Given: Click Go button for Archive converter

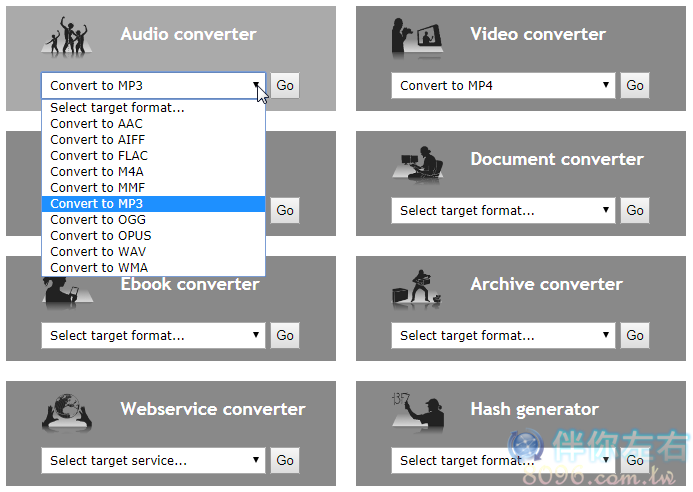Looking at the screenshot, I should (x=635, y=336).
